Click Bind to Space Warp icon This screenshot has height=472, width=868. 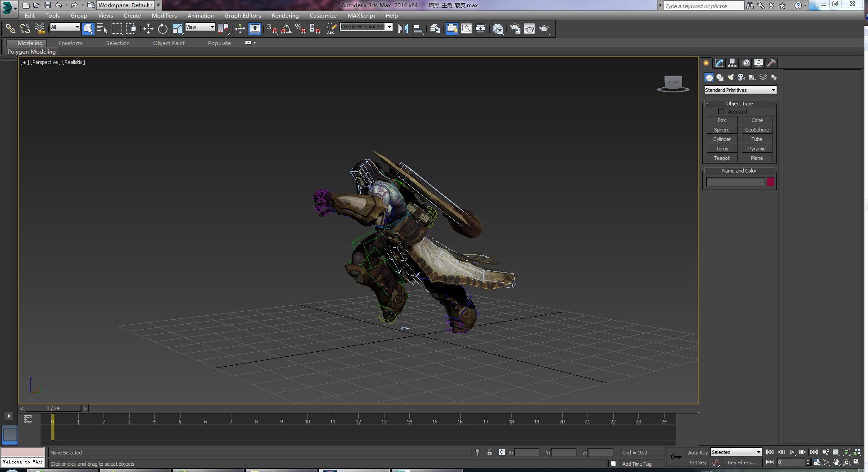pyautogui.click(x=40, y=29)
